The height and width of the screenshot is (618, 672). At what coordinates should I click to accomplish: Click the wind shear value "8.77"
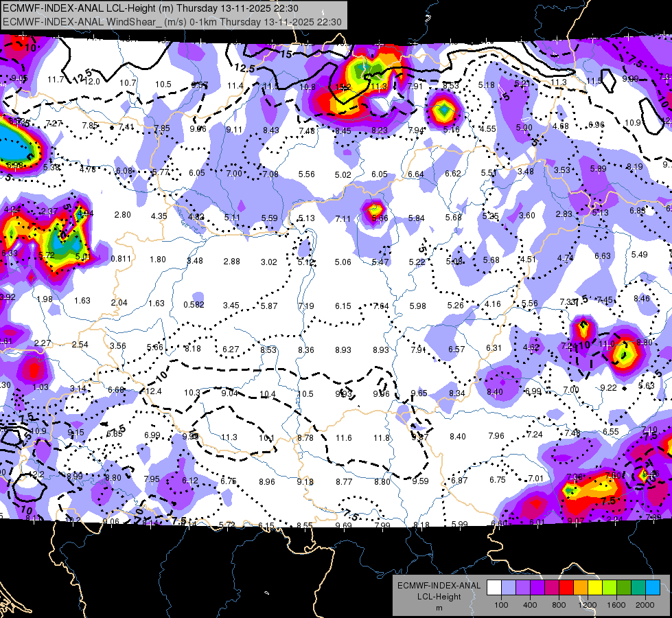pos(344,482)
